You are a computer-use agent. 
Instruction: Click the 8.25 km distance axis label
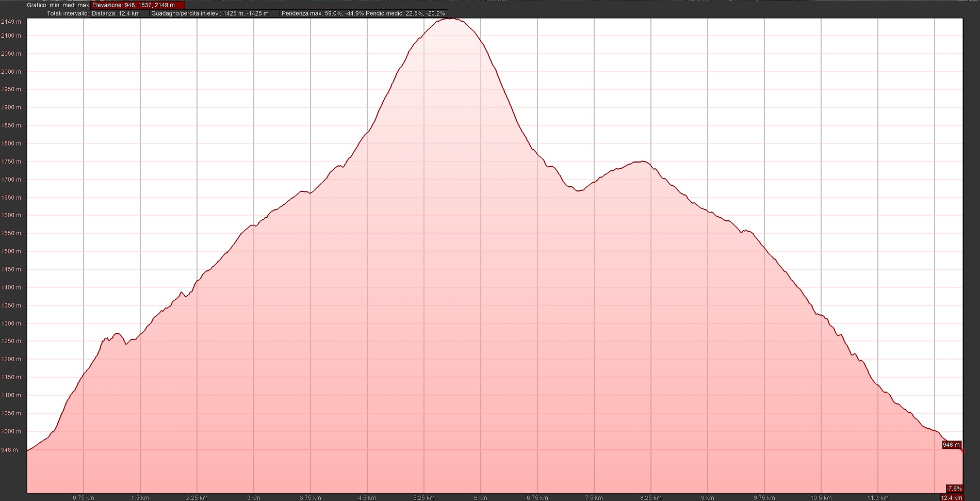[650, 498]
